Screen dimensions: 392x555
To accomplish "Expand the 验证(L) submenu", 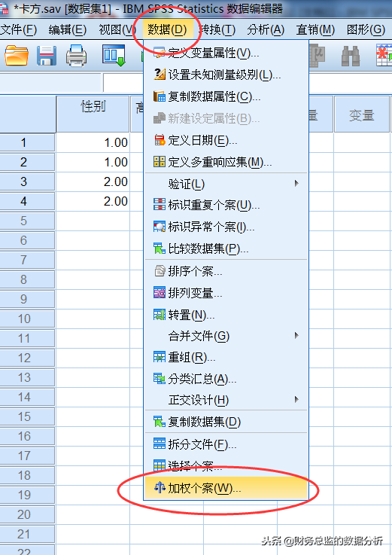I will pos(226,184).
